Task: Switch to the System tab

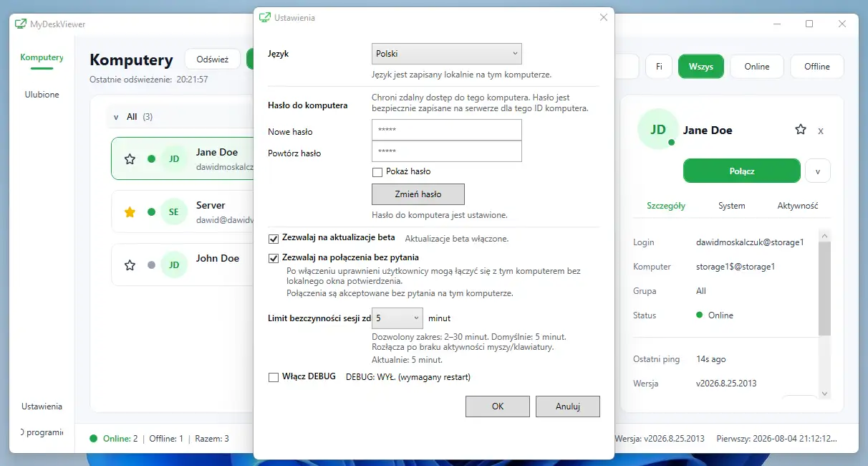Action: click(732, 206)
